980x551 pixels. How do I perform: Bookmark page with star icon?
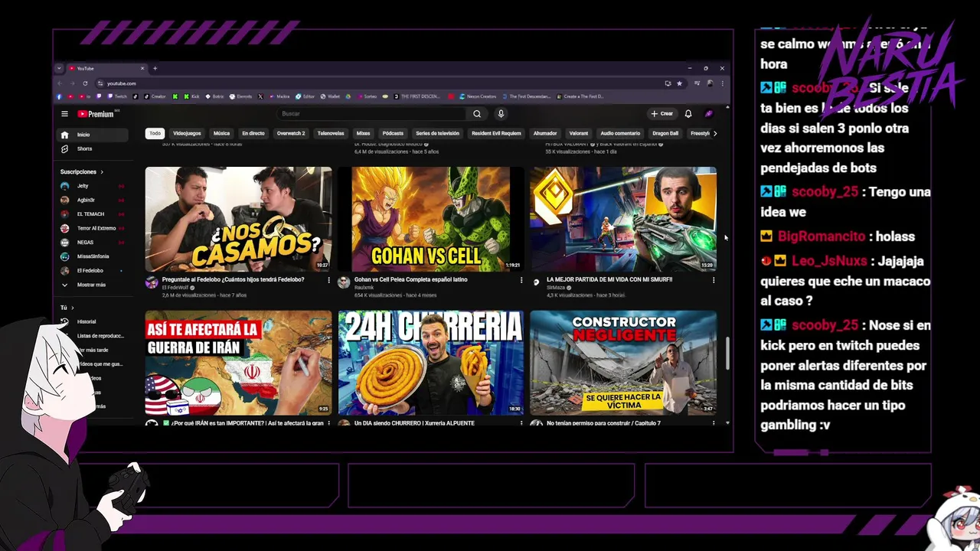(679, 83)
